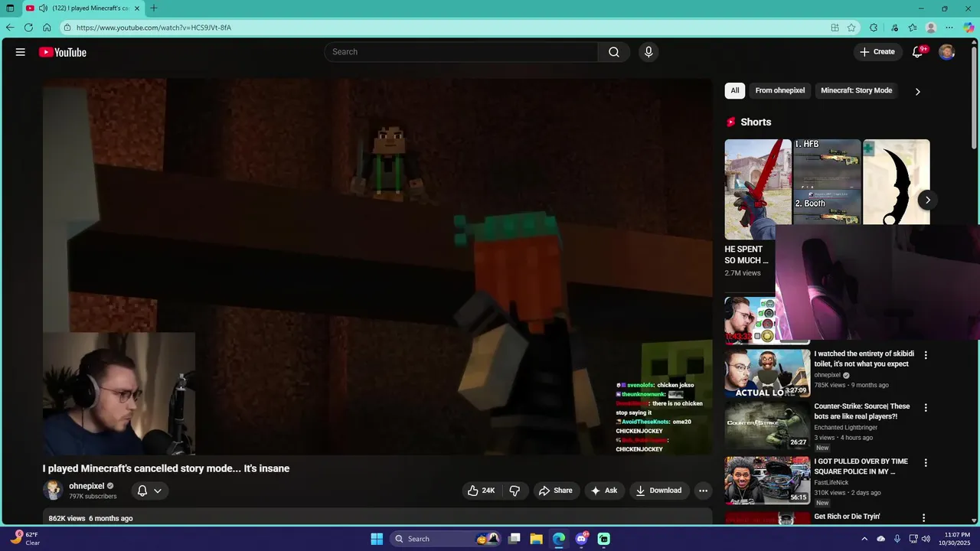Image resolution: width=980 pixels, height=551 pixels.
Task: Like the video with 24K likes
Action: (x=482, y=491)
